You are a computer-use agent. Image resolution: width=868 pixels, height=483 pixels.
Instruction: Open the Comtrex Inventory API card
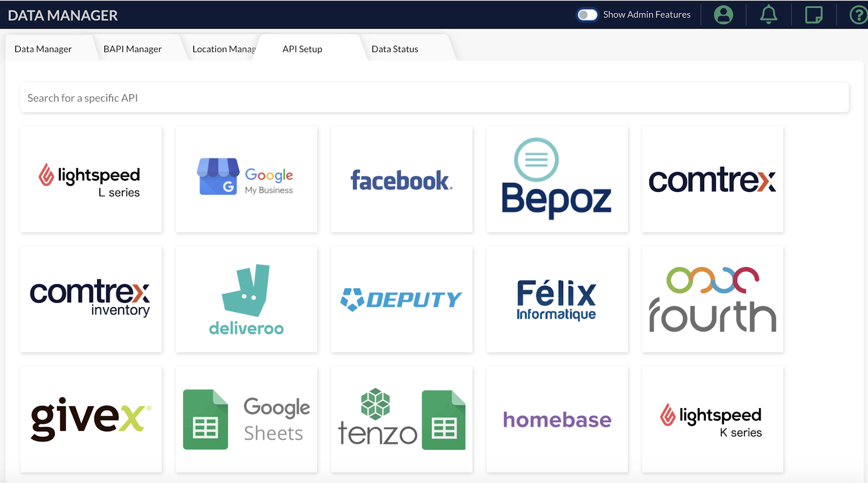[91, 300]
